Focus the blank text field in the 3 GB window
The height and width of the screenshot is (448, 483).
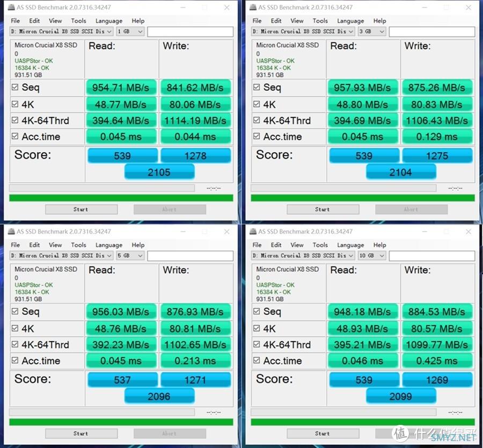431,32
